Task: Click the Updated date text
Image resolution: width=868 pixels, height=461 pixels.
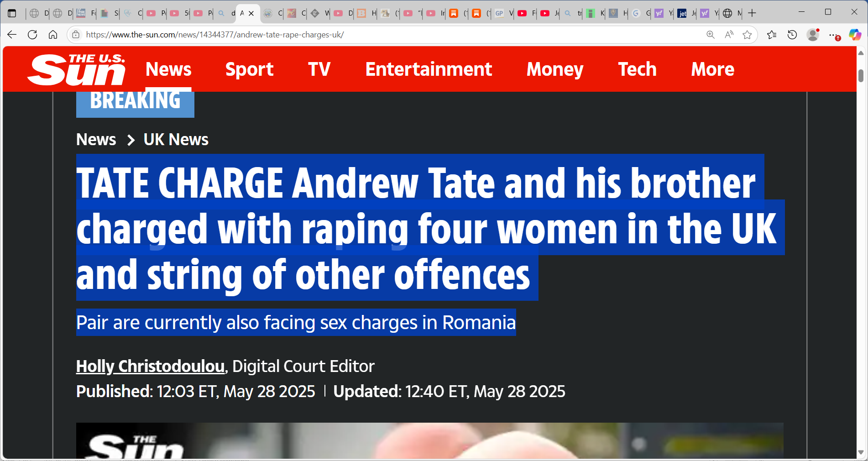Action: click(449, 392)
